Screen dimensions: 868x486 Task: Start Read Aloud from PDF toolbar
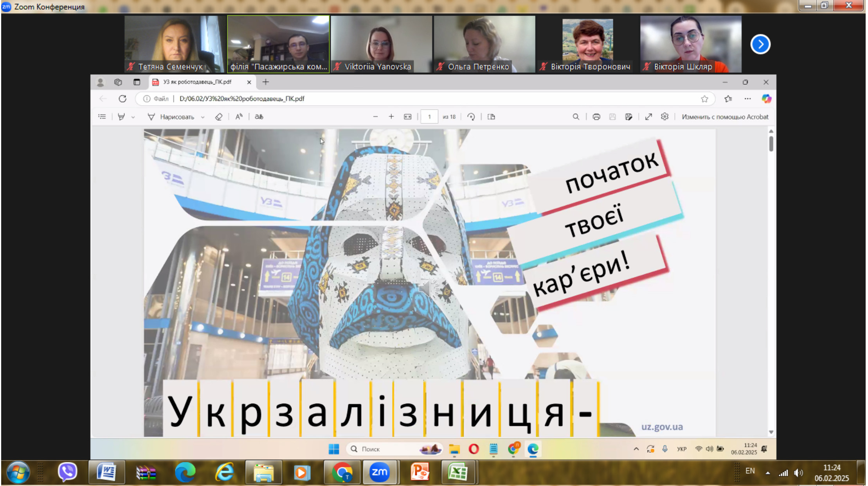239,117
